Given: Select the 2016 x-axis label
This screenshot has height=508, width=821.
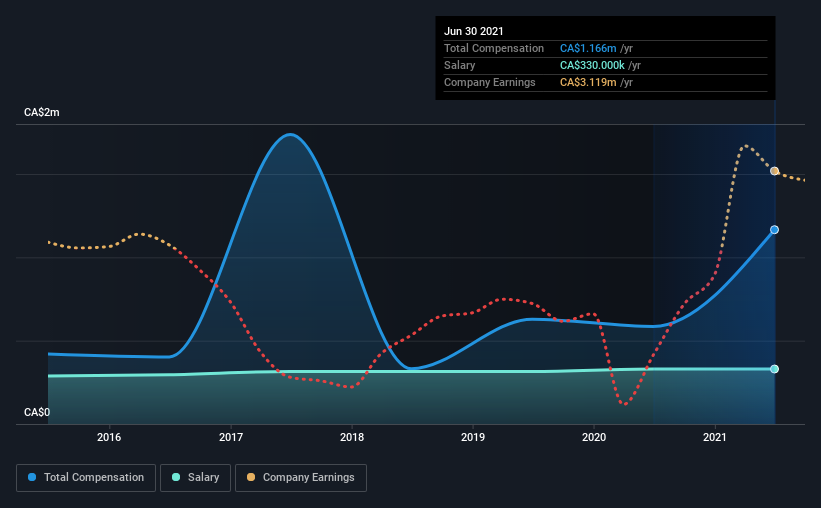Looking at the screenshot, I should pos(109,437).
